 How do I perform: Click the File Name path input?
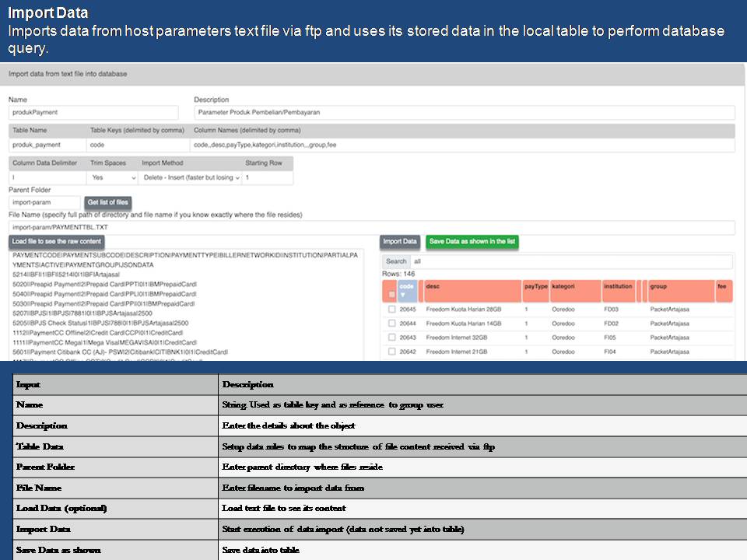[x=371, y=228]
